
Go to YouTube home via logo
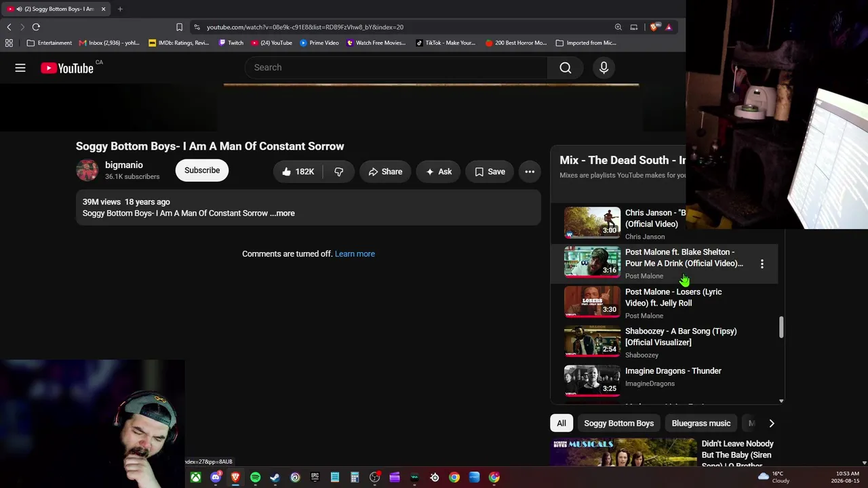67,68
